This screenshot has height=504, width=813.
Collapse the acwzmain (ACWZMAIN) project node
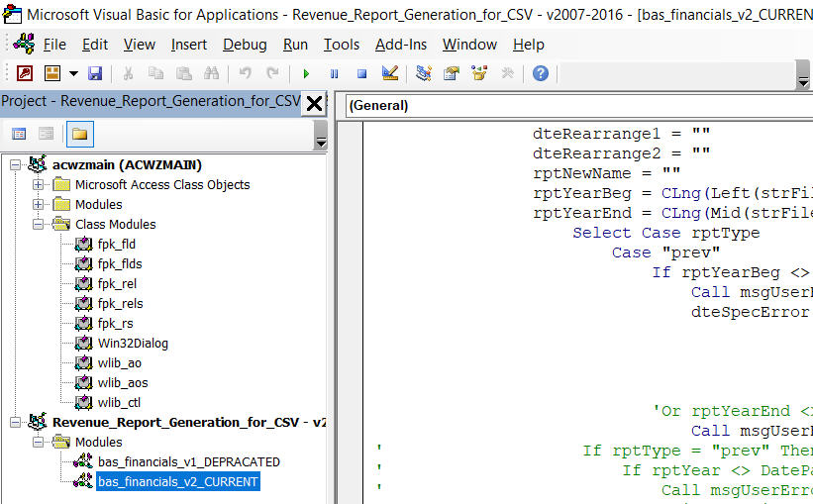click(16, 165)
